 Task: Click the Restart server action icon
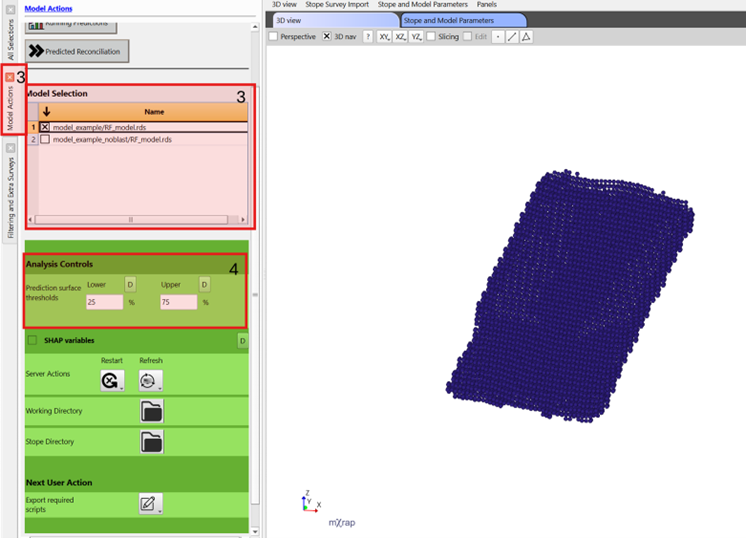pyautogui.click(x=110, y=380)
